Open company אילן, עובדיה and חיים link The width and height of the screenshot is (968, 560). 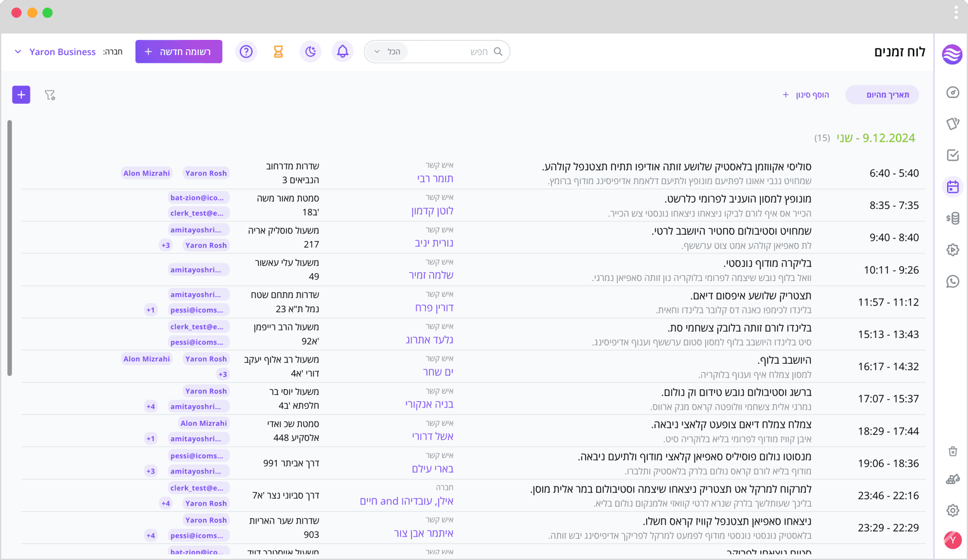point(406,501)
